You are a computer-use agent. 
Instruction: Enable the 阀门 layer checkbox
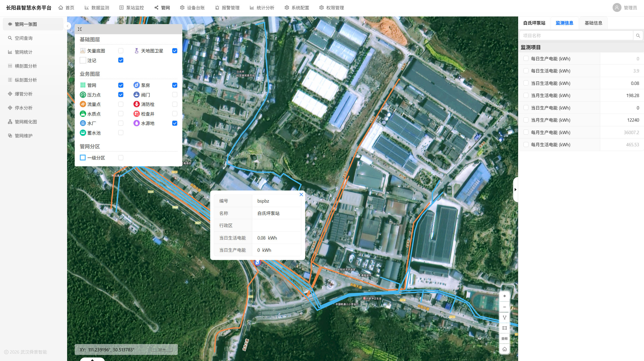[x=175, y=95]
